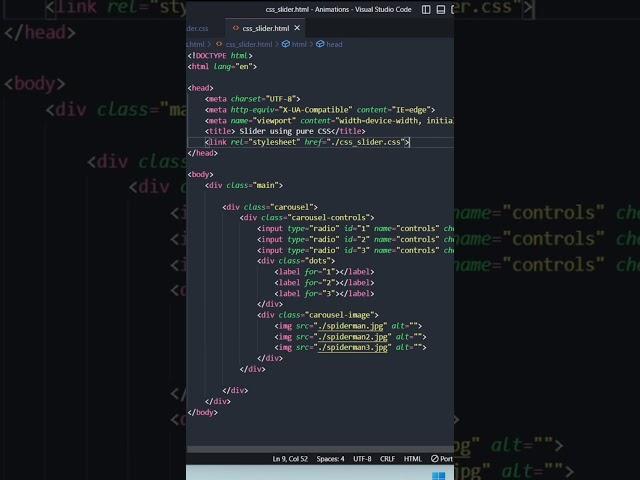The width and height of the screenshot is (640, 480).
Task: Open the Windows Start button
Action: click(438, 476)
